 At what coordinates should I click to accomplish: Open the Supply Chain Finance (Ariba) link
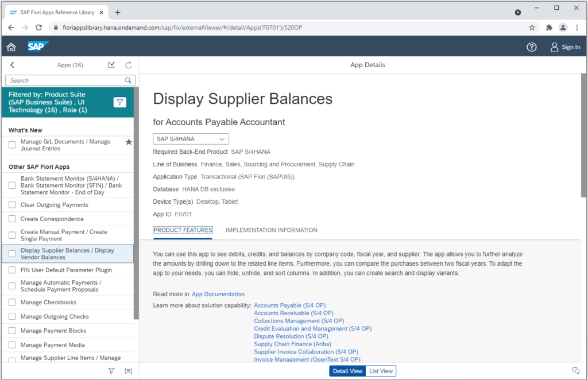pyautogui.click(x=292, y=344)
